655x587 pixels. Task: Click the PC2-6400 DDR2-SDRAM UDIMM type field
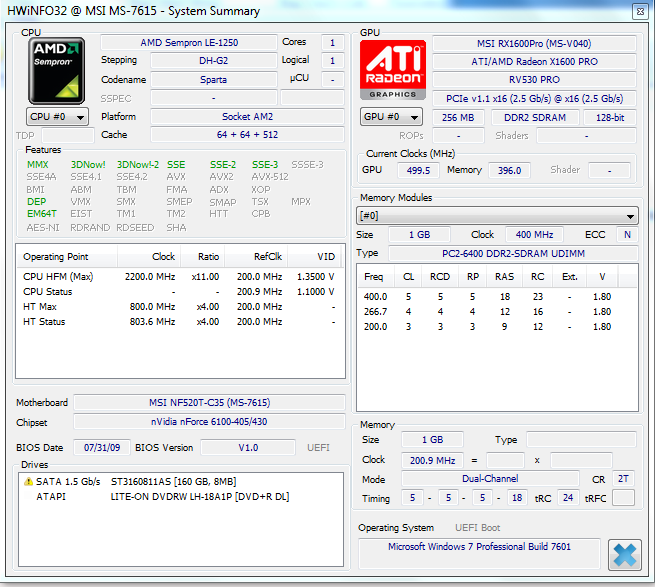[x=513, y=254]
